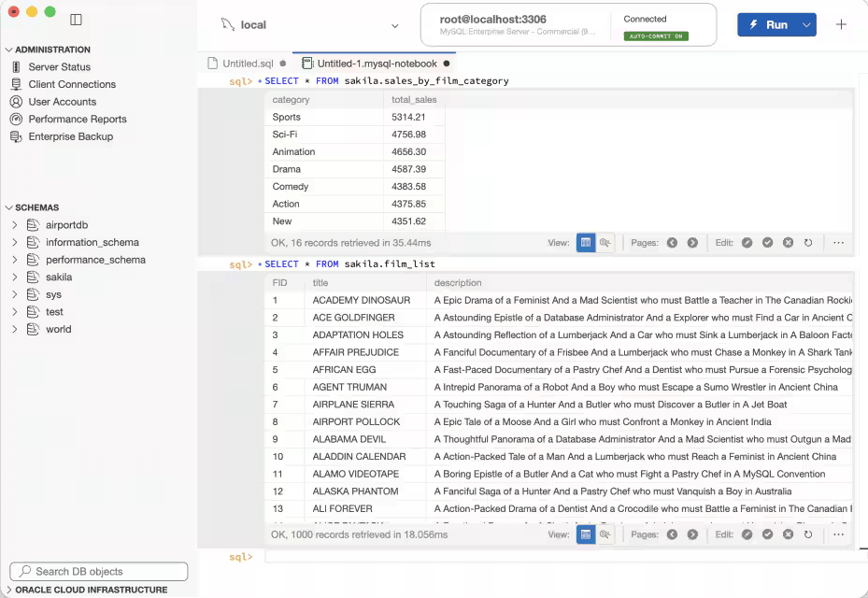
Task: Switch to Untitled.sql tab
Action: (x=247, y=64)
